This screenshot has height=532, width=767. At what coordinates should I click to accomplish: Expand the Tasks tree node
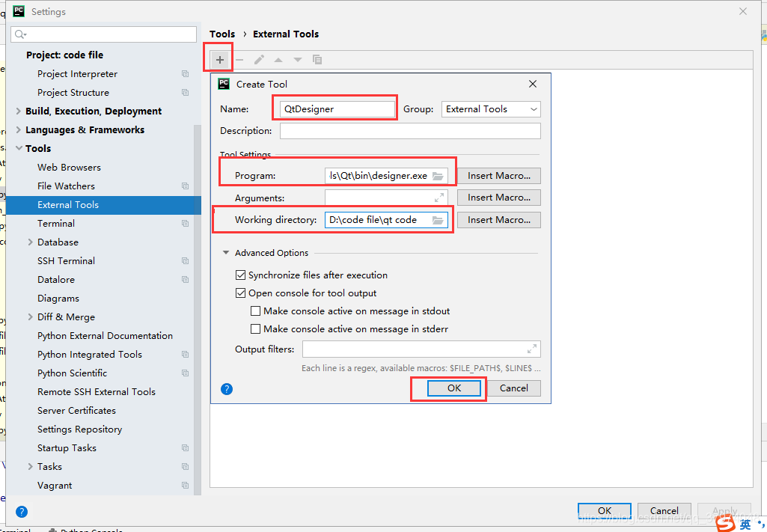click(x=31, y=466)
